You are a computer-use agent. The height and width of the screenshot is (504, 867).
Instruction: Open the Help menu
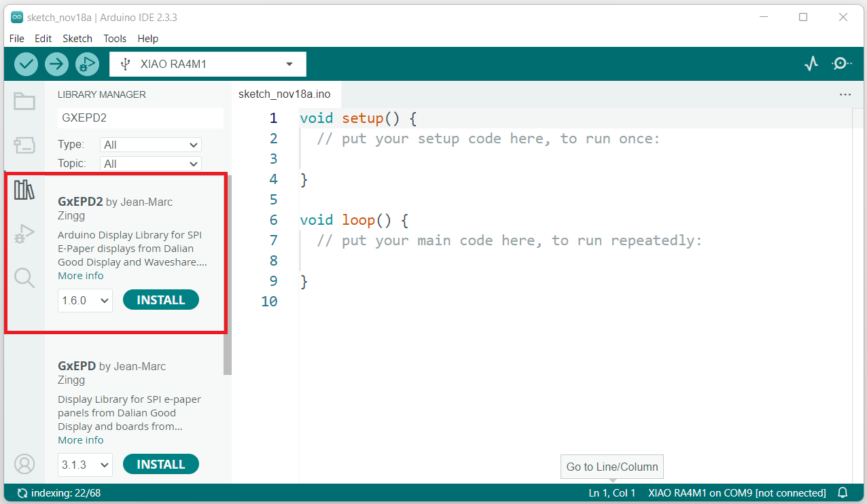coord(147,39)
